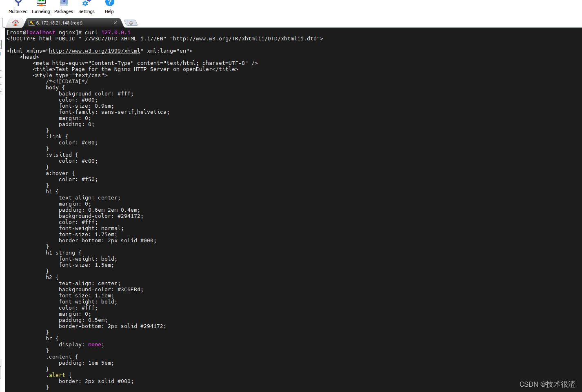Click the www.w3.org/1999/xhtml link
Image resolution: width=582 pixels, height=392 pixels.
(95, 51)
